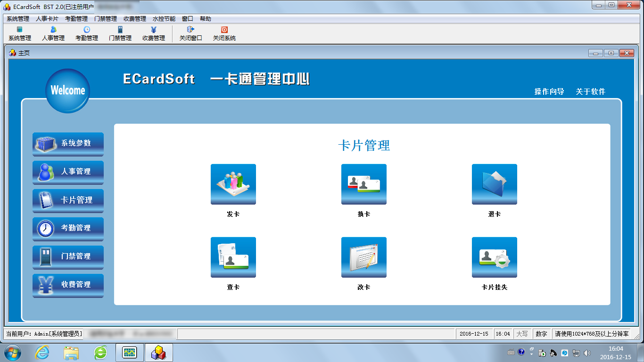Image resolution: width=644 pixels, height=362 pixels.
Task: Click the 2016-12-15 date in the status bar
Action: [x=474, y=334]
